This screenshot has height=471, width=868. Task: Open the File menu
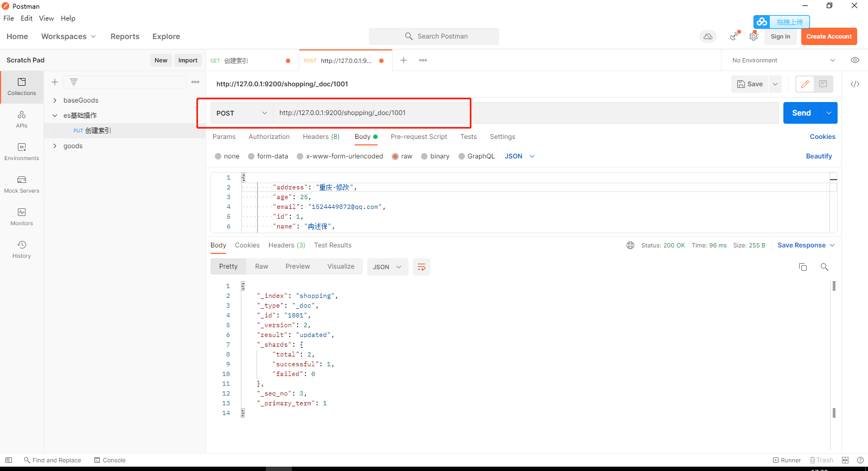9,18
